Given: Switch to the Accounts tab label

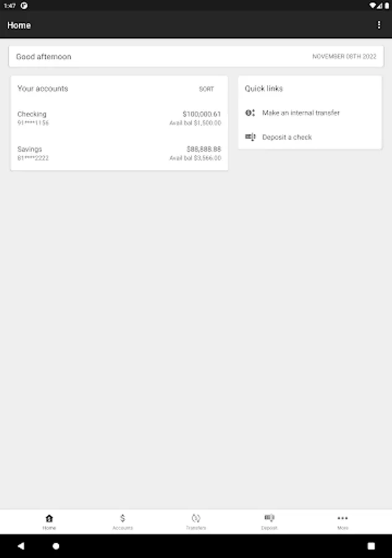Looking at the screenshot, I should [123, 528].
